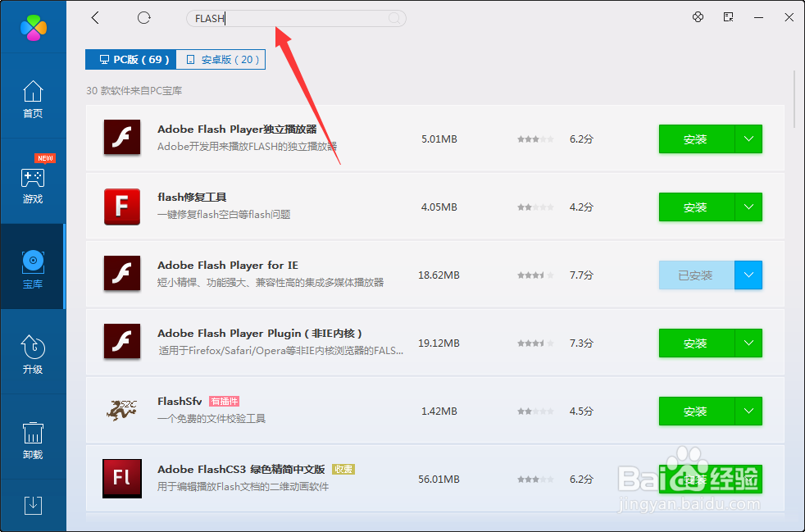This screenshot has width=805, height=532.
Task: Open download manager icon at sidebar bottom
Action: [34, 505]
